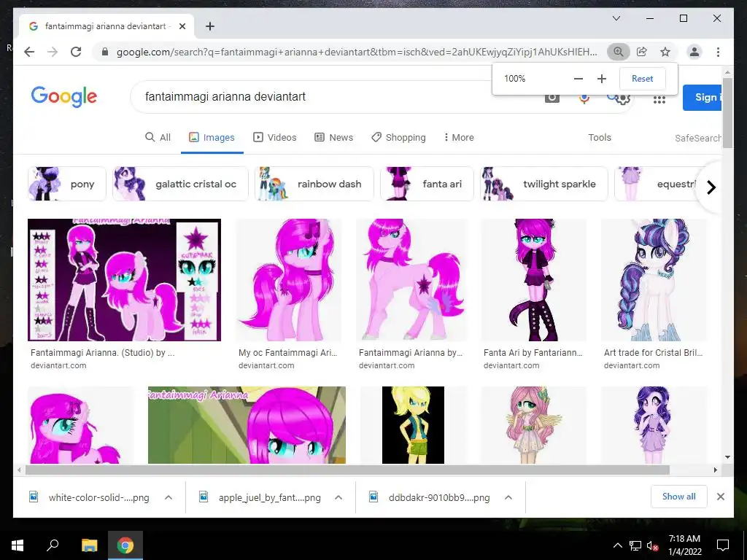Open Chrome's three-dot menu
Image resolution: width=747 pixels, height=560 pixels.
tap(718, 52)
